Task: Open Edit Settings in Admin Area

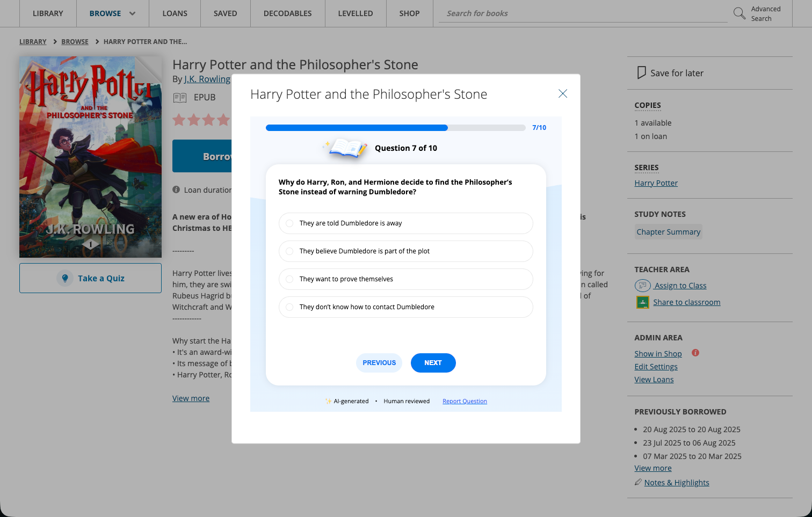Action: tap(656, 367)
